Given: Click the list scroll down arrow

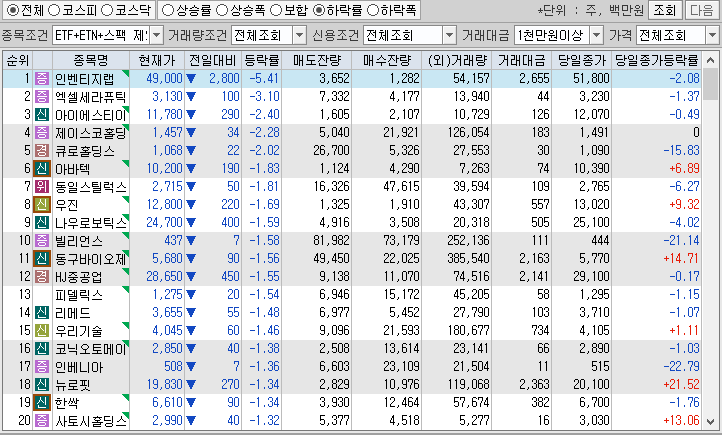Looking at the screenshot, I should (x=710, y=421).
